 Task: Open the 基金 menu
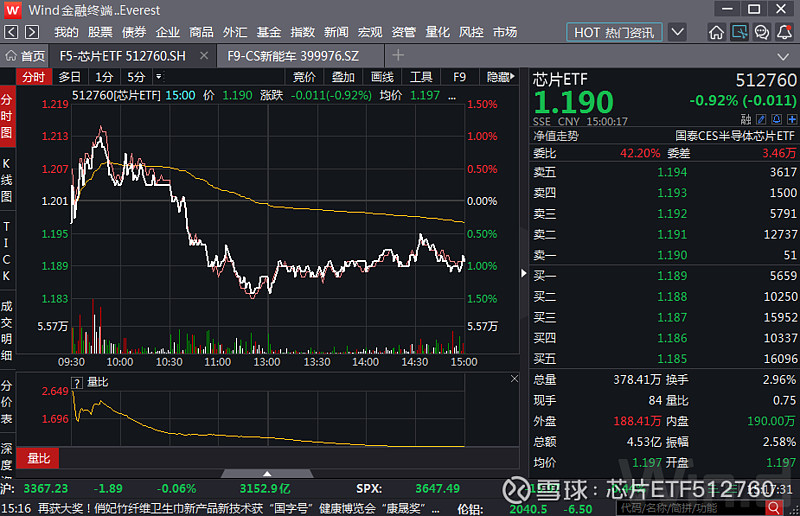[x=269, y=32]
